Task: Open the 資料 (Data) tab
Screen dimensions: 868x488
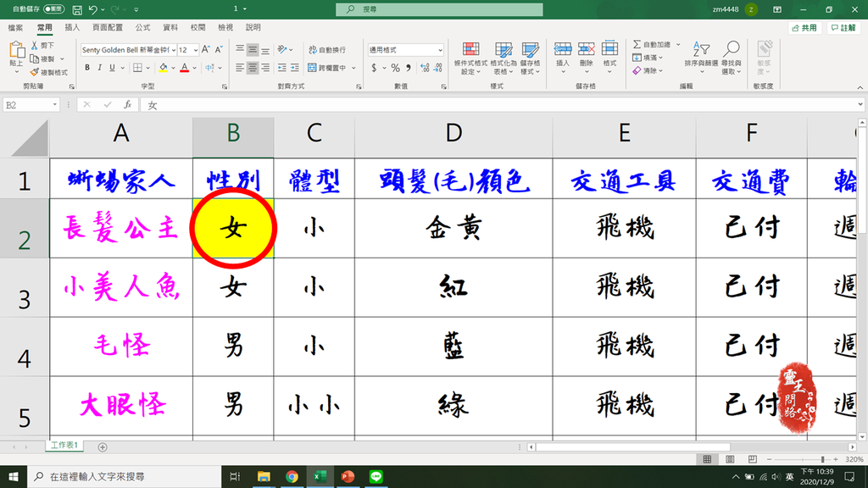Action: [170, 27]
